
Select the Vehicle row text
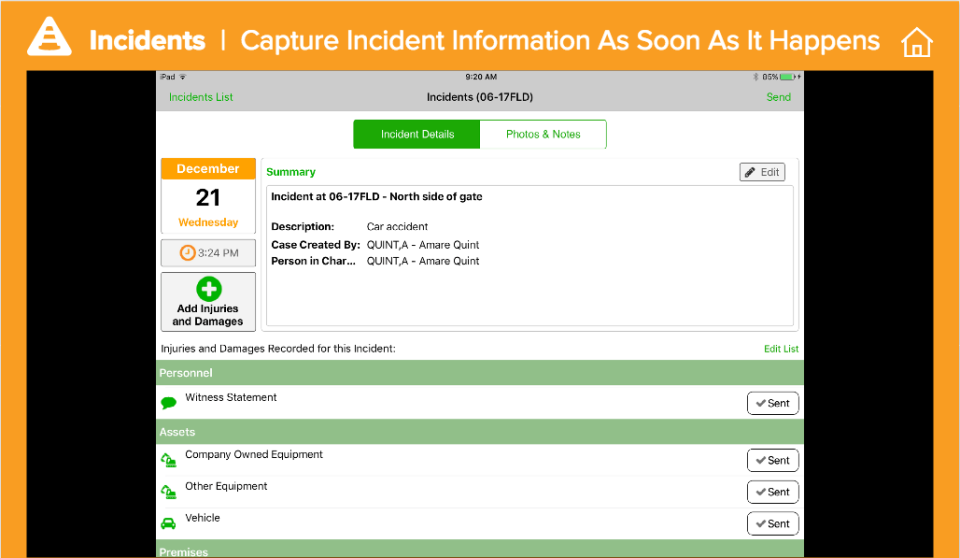pyautogui.click(x=203, y=518)
